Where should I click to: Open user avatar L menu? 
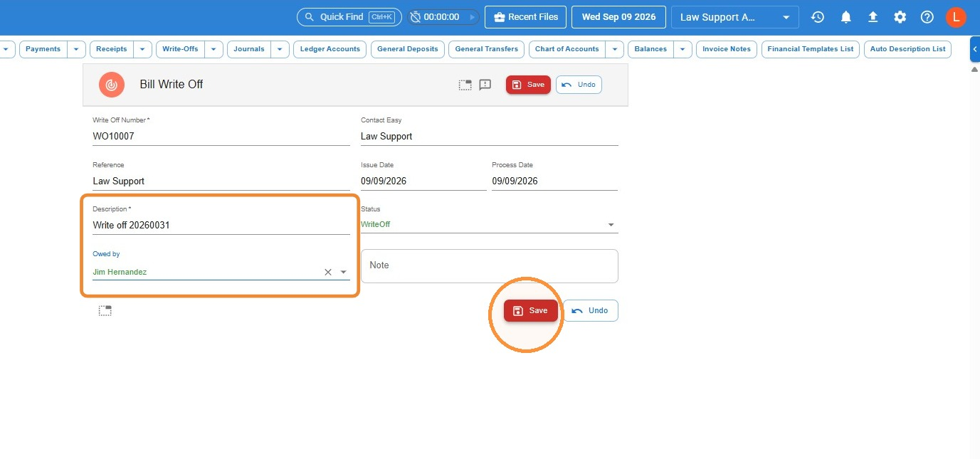pos(956,17)
